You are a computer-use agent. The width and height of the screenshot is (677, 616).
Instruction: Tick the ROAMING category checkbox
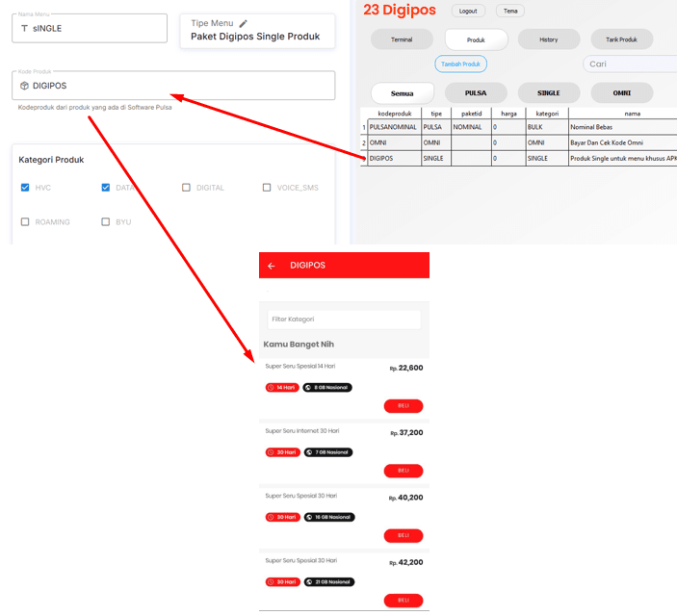tap(25, 221)
